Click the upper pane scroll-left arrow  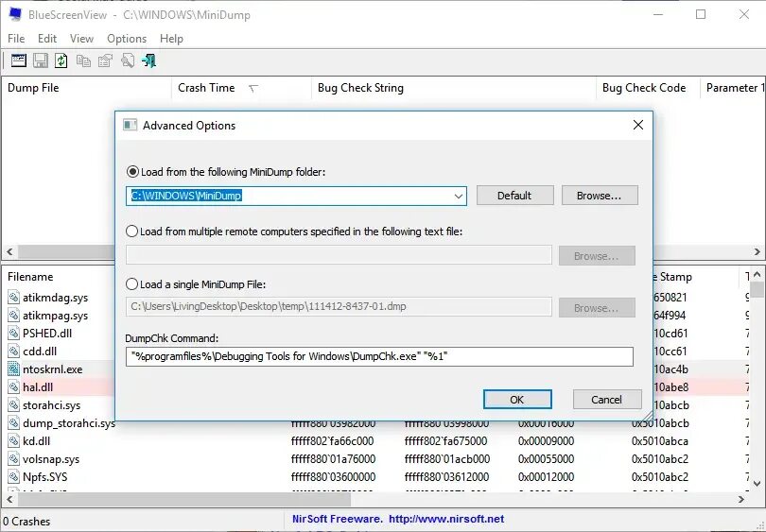tap(9, 252)
